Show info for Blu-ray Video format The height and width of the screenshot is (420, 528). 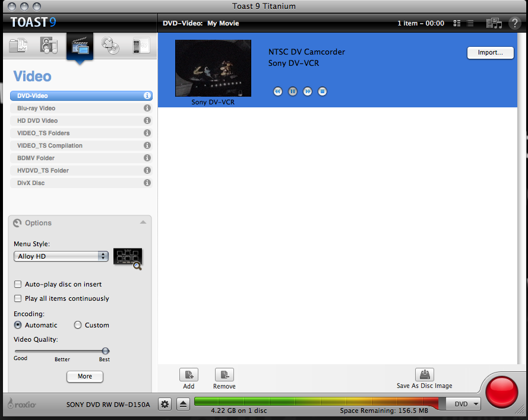(x=147, y=108)
